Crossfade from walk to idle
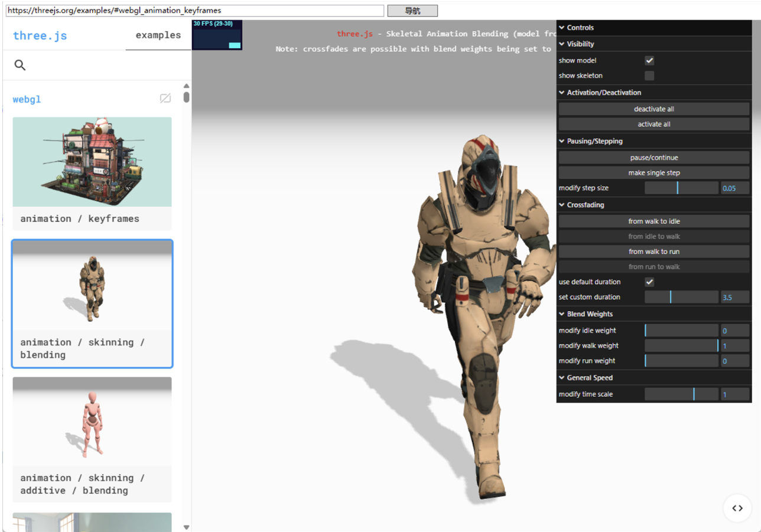The height and width of the screenshot is (532, 761). pos(654,221)
